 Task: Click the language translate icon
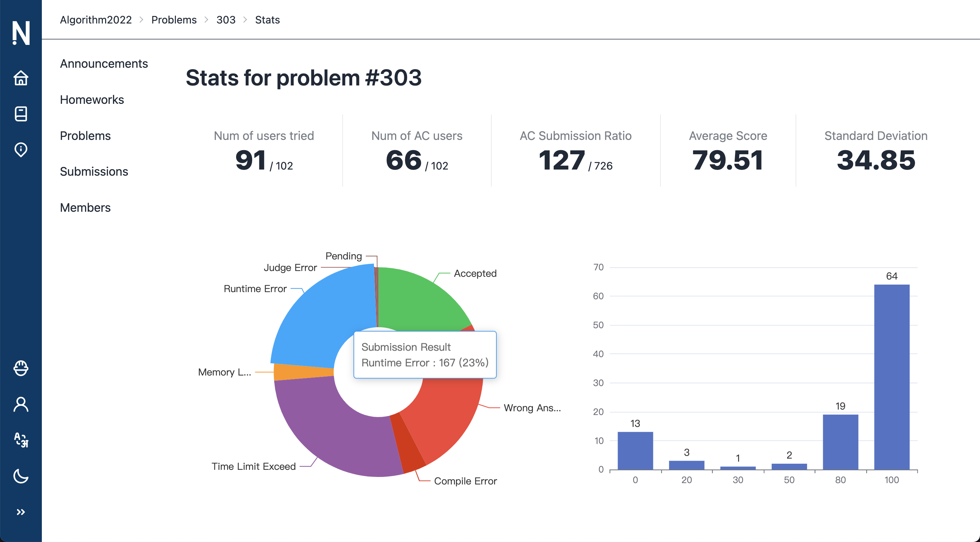20,440
